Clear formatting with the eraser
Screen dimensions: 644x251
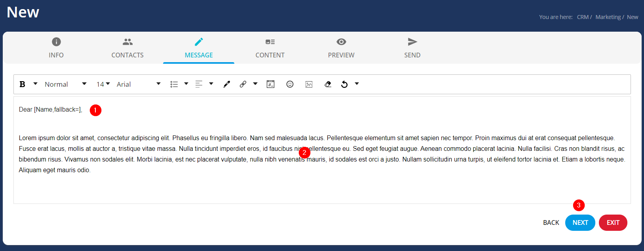click(x=328, y=84)
